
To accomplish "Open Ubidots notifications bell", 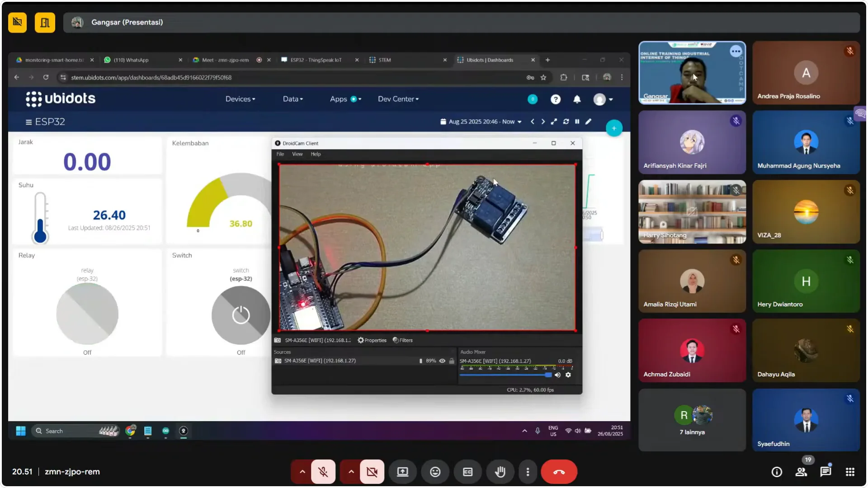I will [577, 99].
